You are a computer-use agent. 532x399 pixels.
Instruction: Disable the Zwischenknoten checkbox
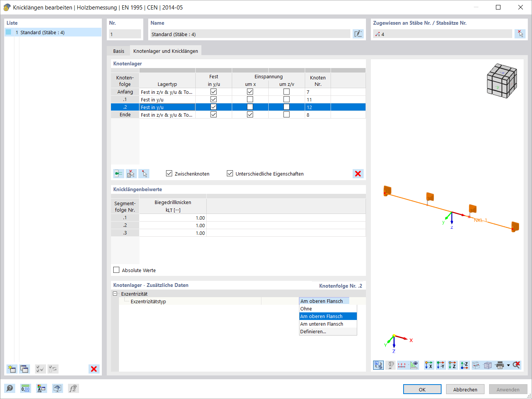(169, 173)
